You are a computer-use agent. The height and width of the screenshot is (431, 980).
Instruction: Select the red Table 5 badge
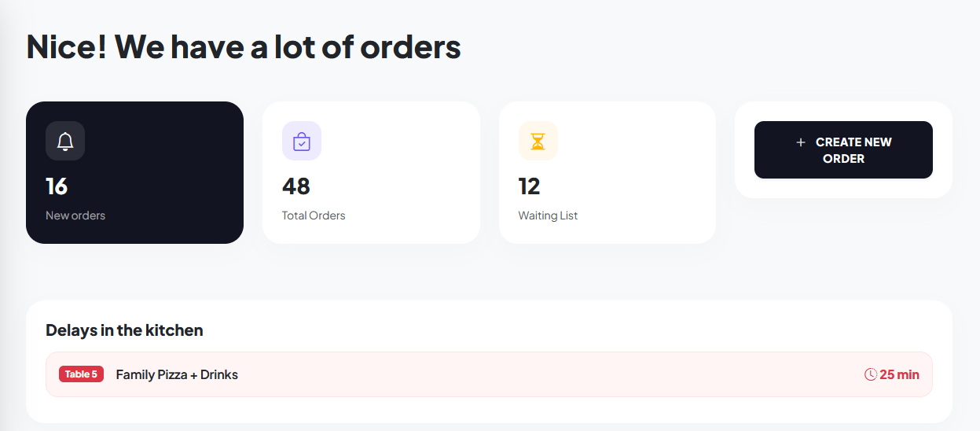pyautogui.click(x=81, y=374)
